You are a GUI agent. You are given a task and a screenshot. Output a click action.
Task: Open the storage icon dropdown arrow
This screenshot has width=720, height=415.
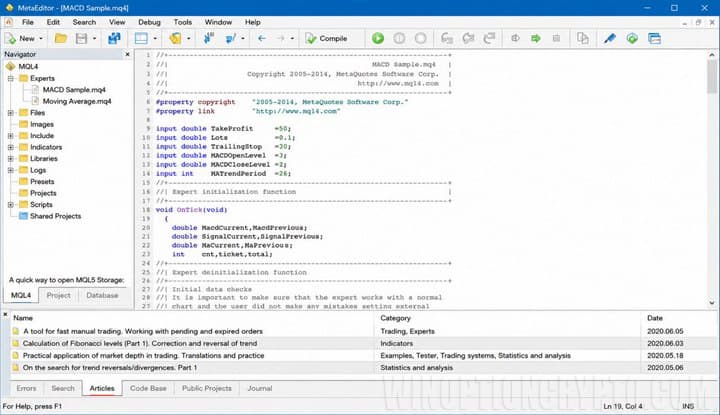pyautogui.click(x=189, y=39)
